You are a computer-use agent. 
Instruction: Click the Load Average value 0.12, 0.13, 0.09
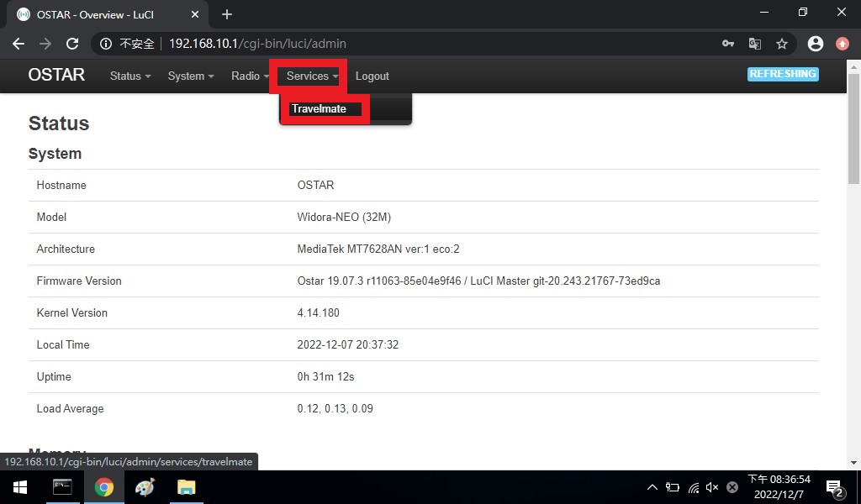click(x=335, y=408)
